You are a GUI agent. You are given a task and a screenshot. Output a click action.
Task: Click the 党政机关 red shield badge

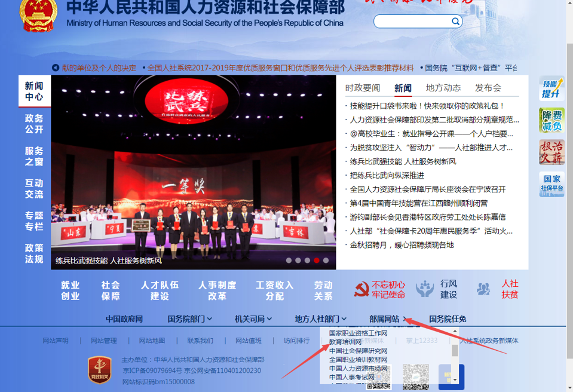(99, 370)
